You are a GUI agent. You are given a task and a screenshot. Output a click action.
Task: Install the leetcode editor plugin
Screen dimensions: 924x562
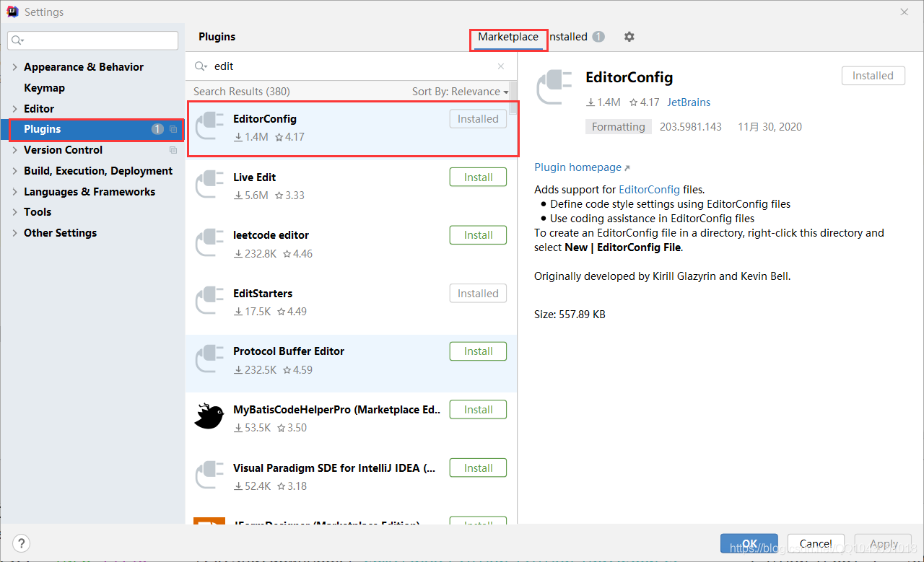tap(478, 235)
